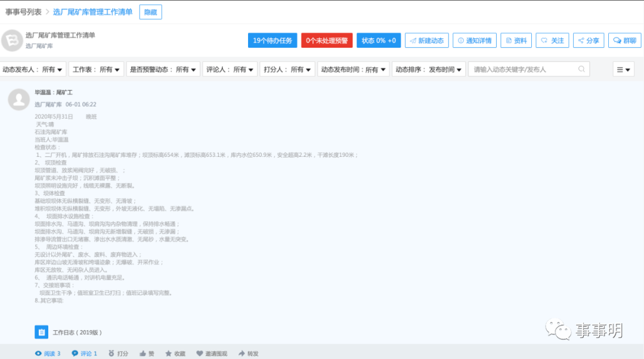
Task: Expand the 动态发布人 filter dropdown
Action: click(33, 70)
